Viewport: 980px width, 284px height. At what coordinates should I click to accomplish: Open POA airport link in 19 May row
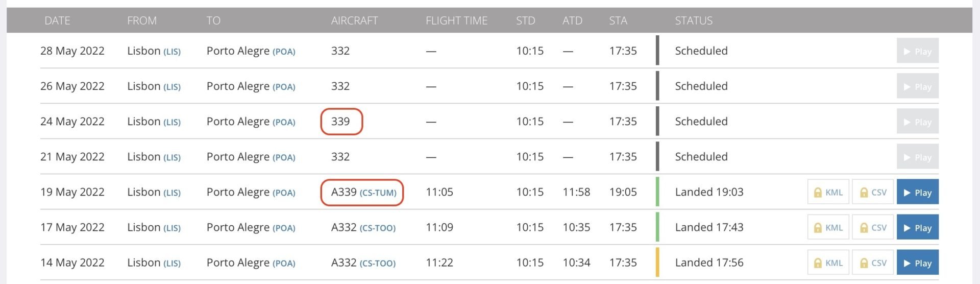(284, 193)
